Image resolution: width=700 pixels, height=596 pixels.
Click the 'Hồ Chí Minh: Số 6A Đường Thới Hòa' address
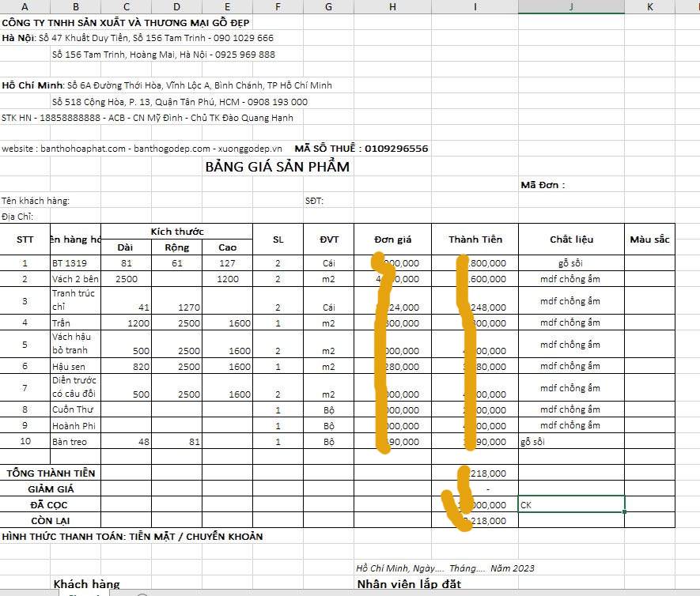click(167, 85)
